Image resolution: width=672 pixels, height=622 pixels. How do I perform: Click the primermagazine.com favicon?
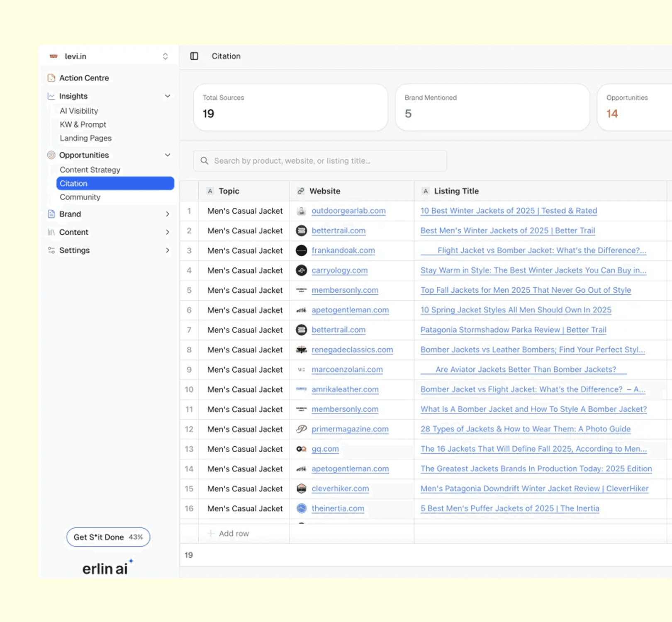(x=302, y=429)
